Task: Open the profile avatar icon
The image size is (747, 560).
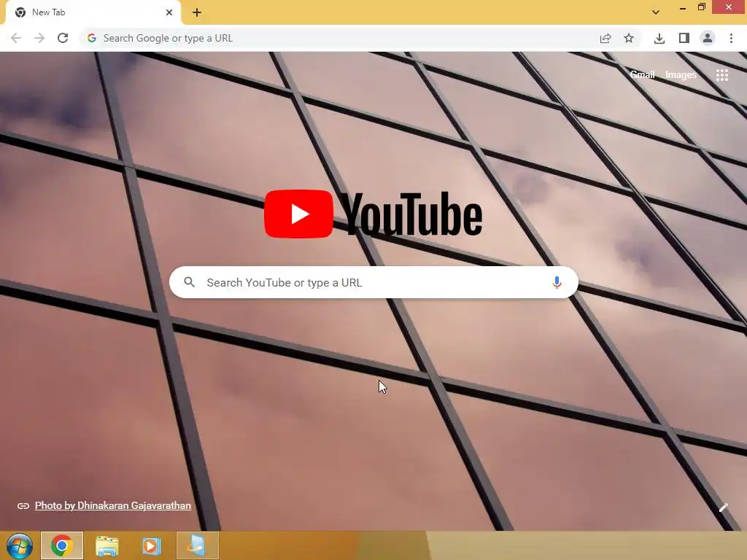Action: 708,38
